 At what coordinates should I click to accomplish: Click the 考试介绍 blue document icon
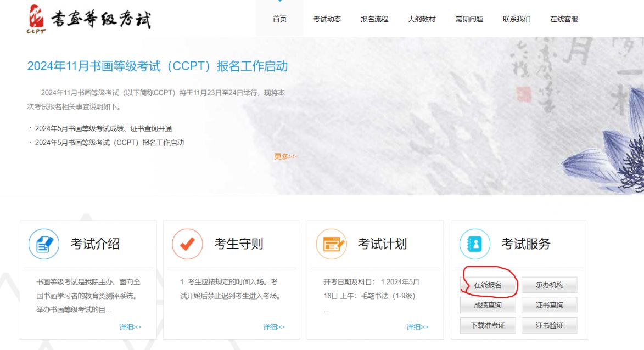point(44,244)
